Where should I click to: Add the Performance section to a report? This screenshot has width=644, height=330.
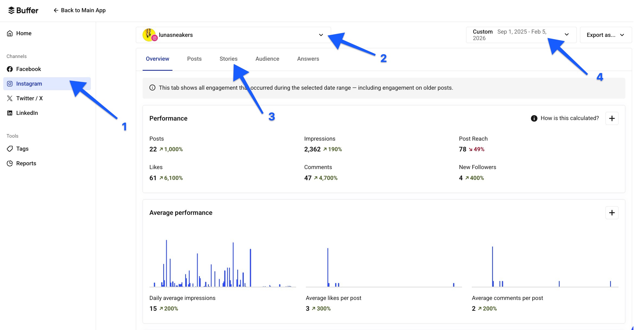pyautogui.click(x=612, y=118)
